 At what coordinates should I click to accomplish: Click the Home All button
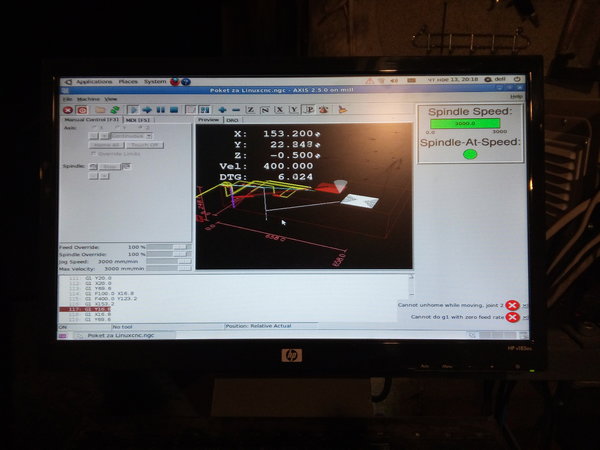[x=107, y=145]
